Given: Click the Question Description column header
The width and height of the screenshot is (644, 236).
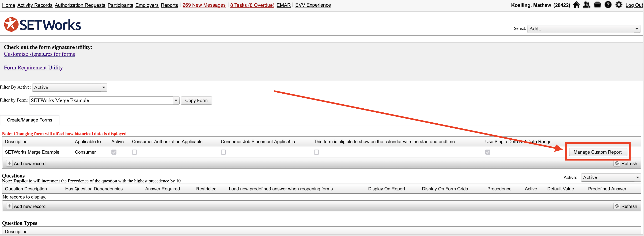Looking at the screenshot, I should click(26, 189).
